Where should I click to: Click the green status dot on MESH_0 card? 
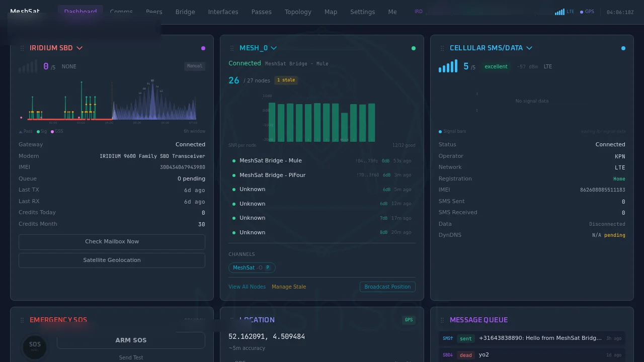click(414, 48)
